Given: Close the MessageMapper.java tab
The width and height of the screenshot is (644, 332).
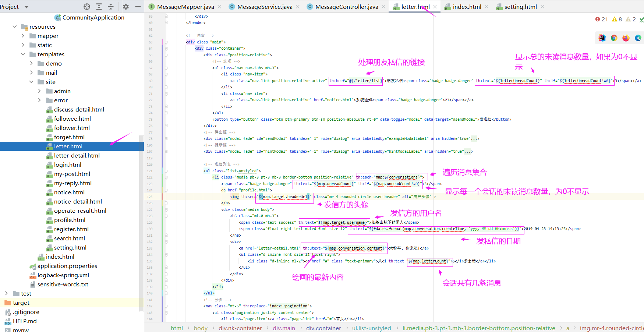Looking at the screenshot, I should tap(220, 7).
